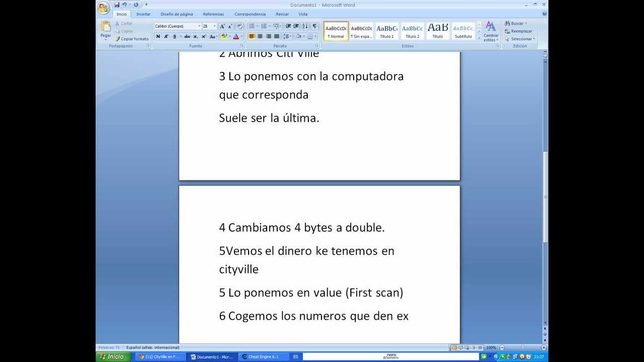Switch to CityVille browser window in taskbar

(x=159, y=356)
